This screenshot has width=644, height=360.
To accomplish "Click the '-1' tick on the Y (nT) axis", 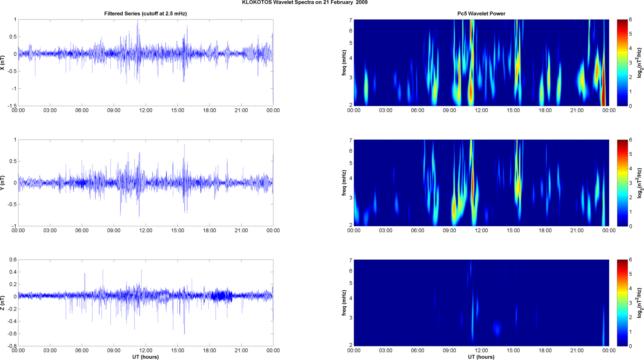I will pos(14,226).
